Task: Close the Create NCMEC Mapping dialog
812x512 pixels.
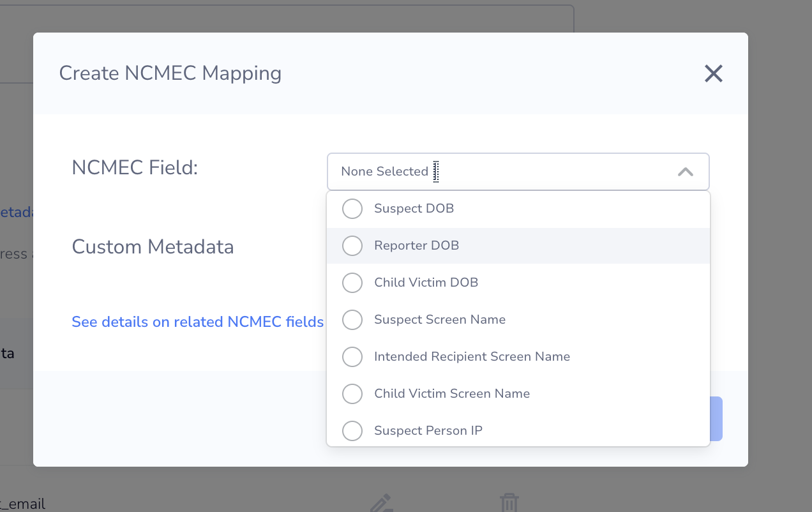Action: pos(713,73)
